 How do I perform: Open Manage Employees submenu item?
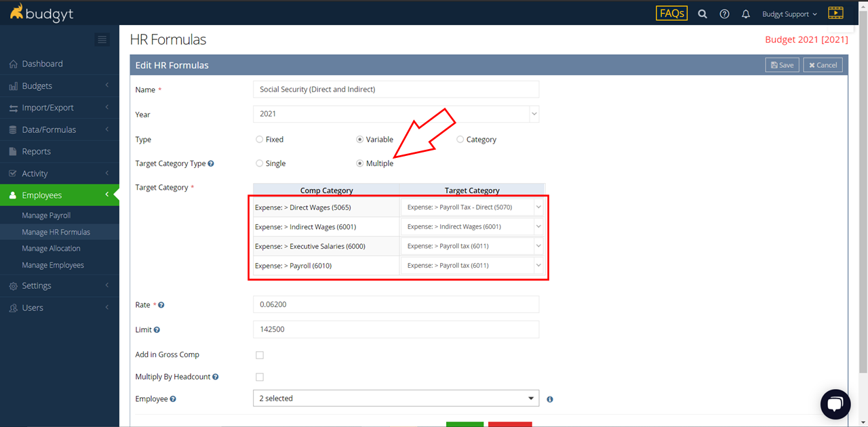53,265
